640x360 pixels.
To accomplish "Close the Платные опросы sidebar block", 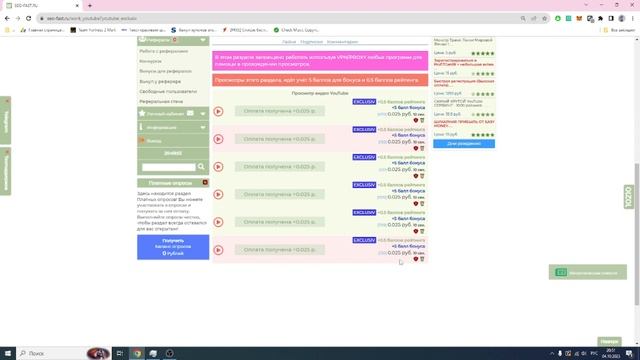I will (x=205, y=182).
